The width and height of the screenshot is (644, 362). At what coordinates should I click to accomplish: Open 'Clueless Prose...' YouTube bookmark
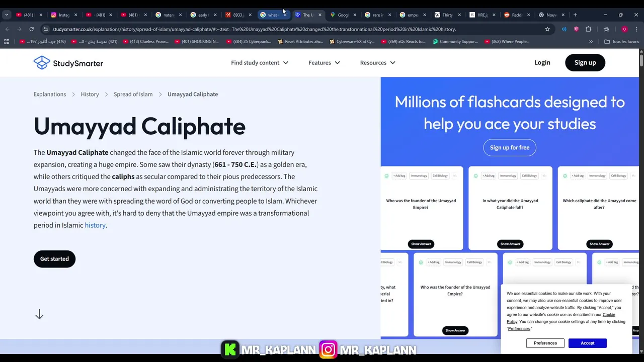[145, 42]
